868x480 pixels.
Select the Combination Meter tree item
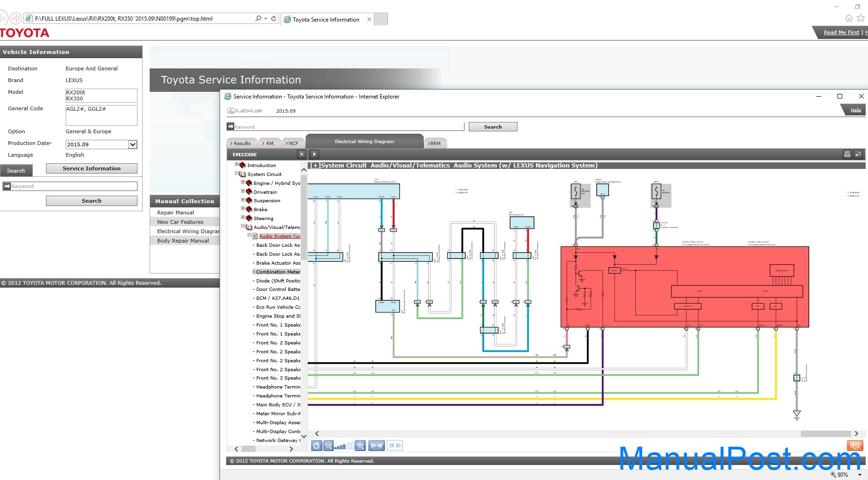coord(278,272)
